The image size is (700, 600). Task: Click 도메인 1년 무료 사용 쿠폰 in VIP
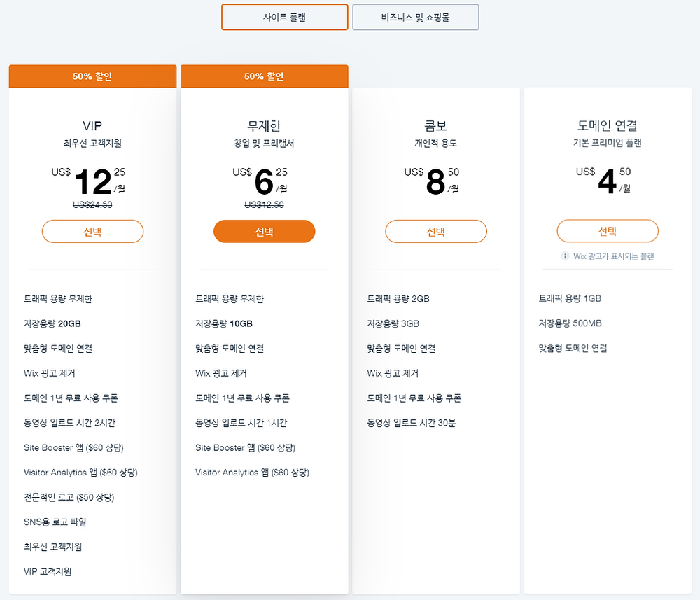pyautogui.click(x=71, y=398)
